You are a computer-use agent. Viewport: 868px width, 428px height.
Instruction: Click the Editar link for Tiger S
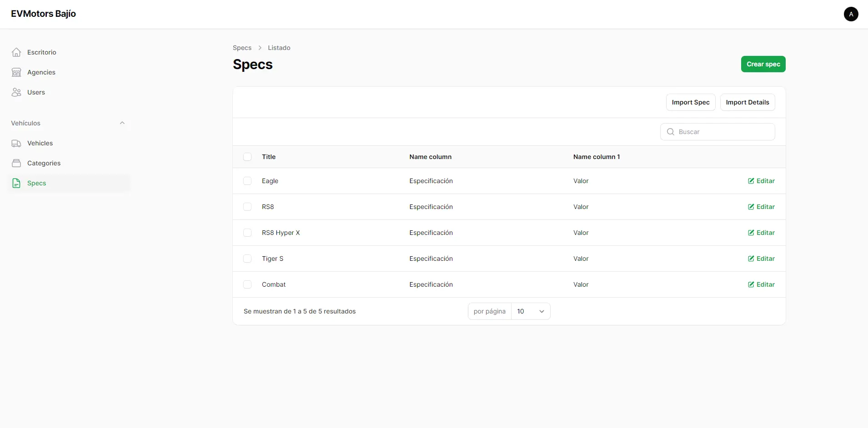pyautogui.click(x=761, y=259)
